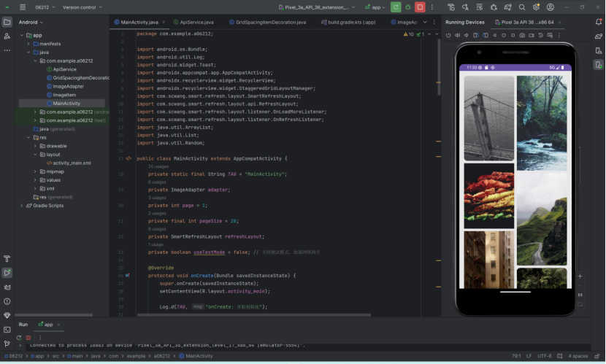Screen dimensions: 606x364
Task: Open the main hamburger menu
Action: point(23,7)
